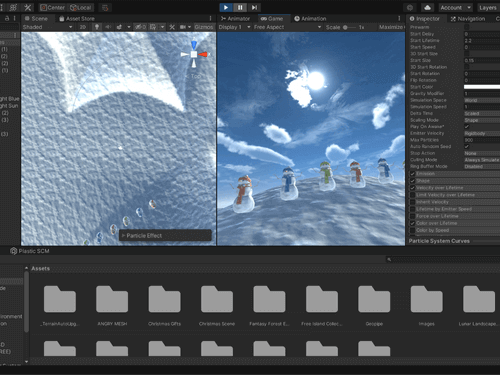Screen dimensions: 500x375
Task: Click the snap increment icon beside Local
Action: pyautogui.click(x=105, y=7)
